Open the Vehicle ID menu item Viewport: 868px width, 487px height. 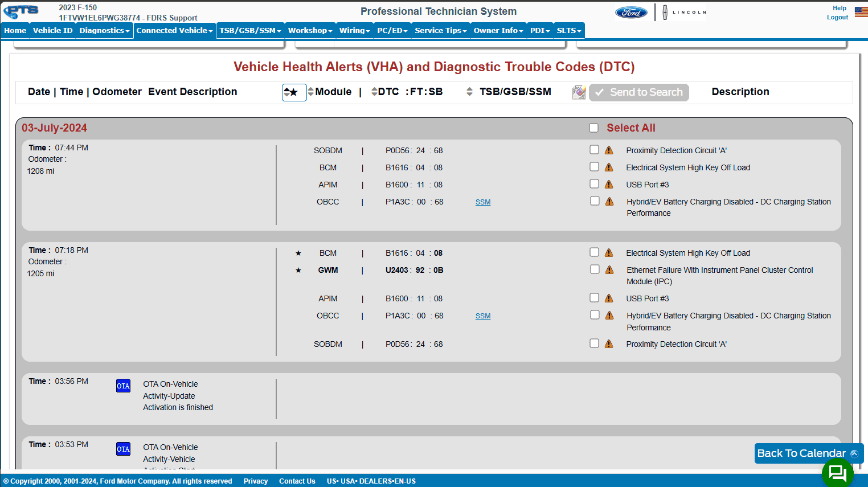(x=53, y=31)
